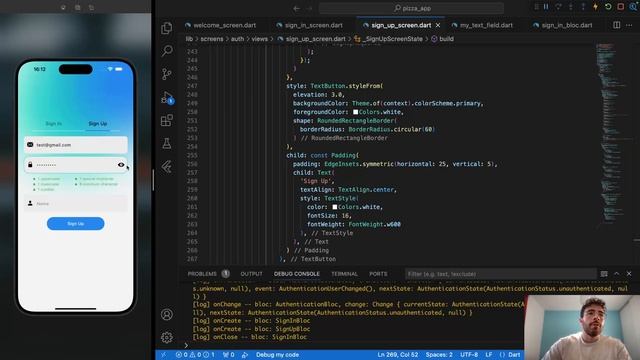Open the Source Control view

pyautogui.click(x=167, y=74)
